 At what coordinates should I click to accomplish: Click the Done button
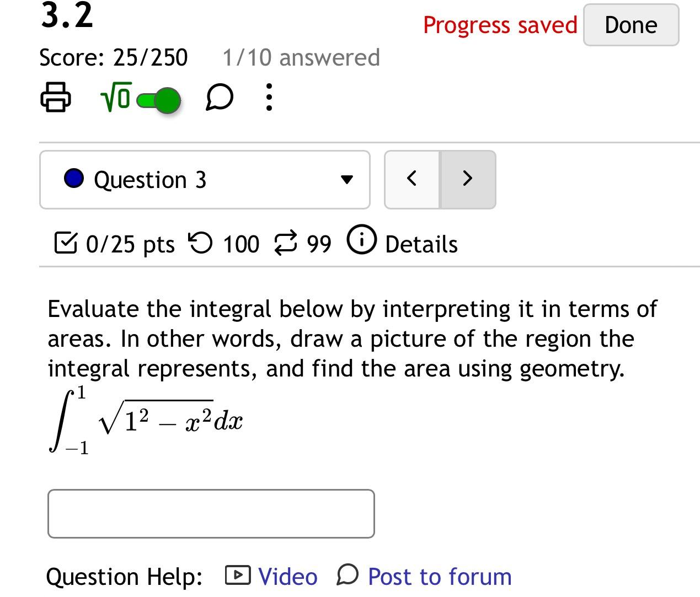click(630, 24)
